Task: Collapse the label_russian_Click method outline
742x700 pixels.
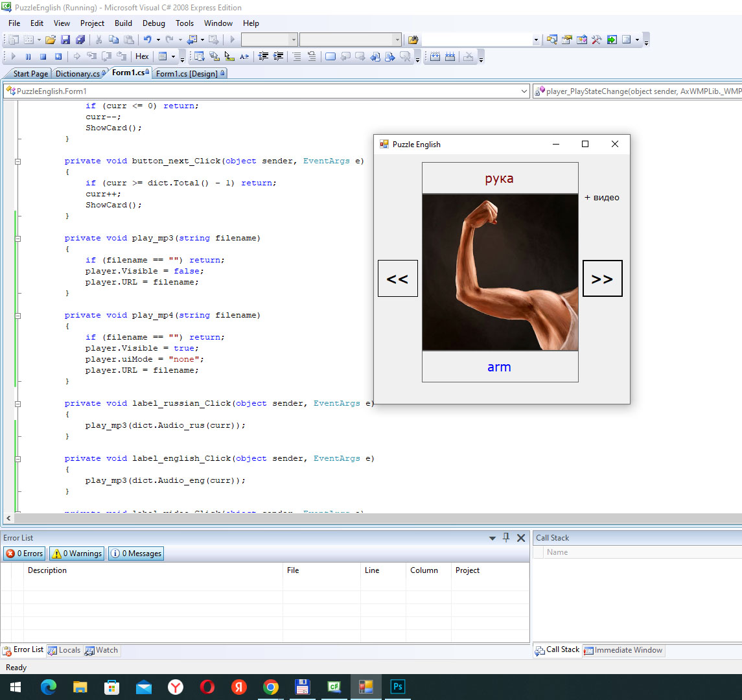Action: click(x=18, y=404)
